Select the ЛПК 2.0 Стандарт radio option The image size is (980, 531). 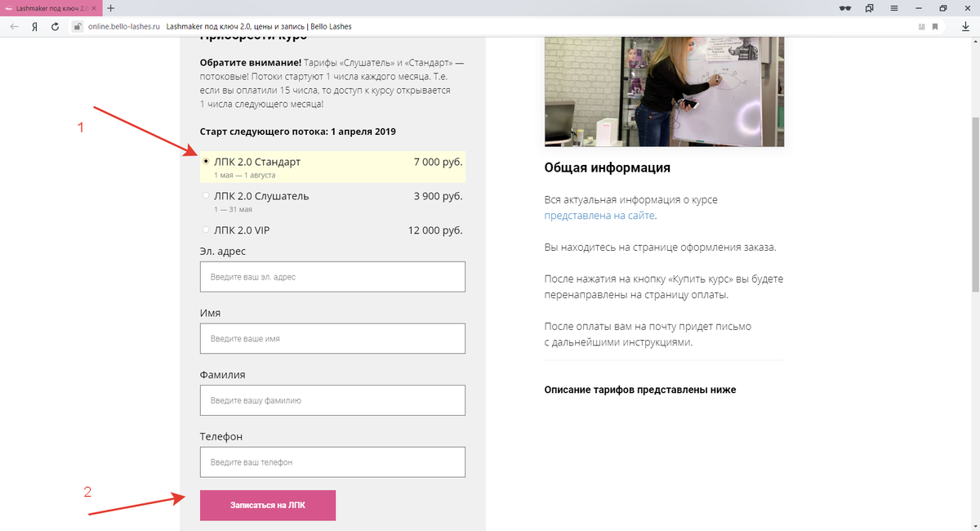tap(206, 162)
